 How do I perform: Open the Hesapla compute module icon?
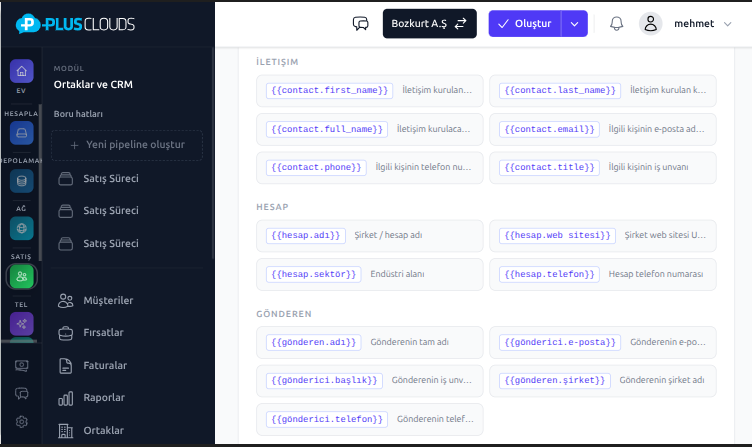[x=22, y=133]
